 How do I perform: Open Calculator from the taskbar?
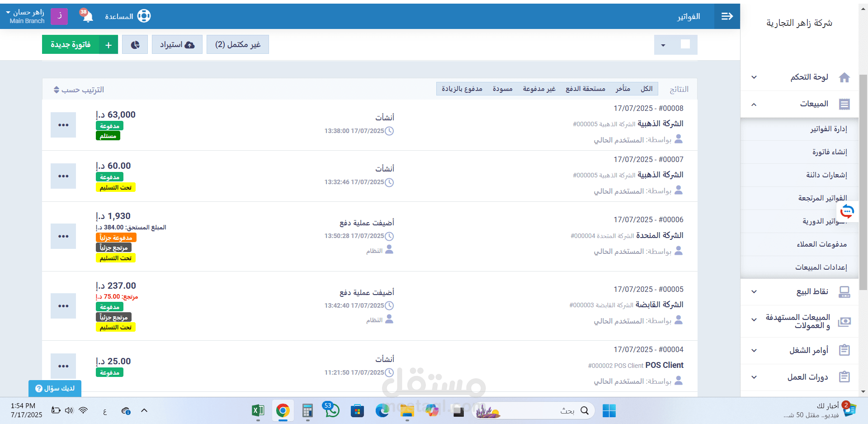[308, 411]
